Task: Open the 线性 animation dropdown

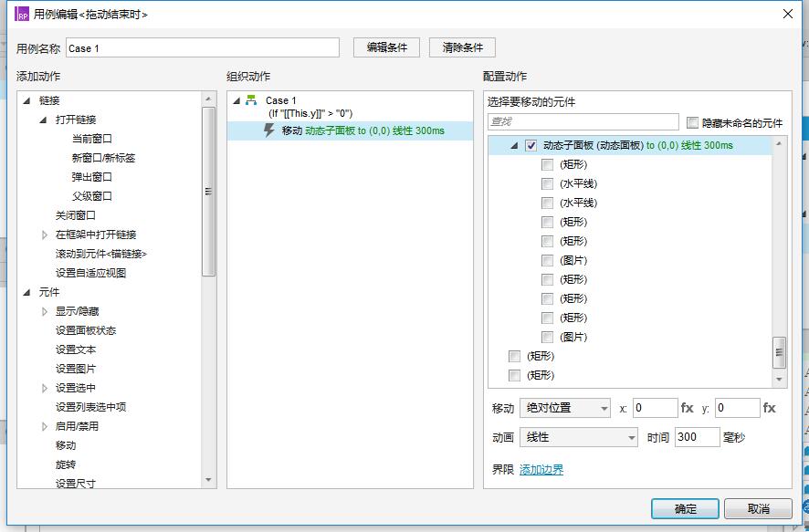Action: tap(579, 437)
